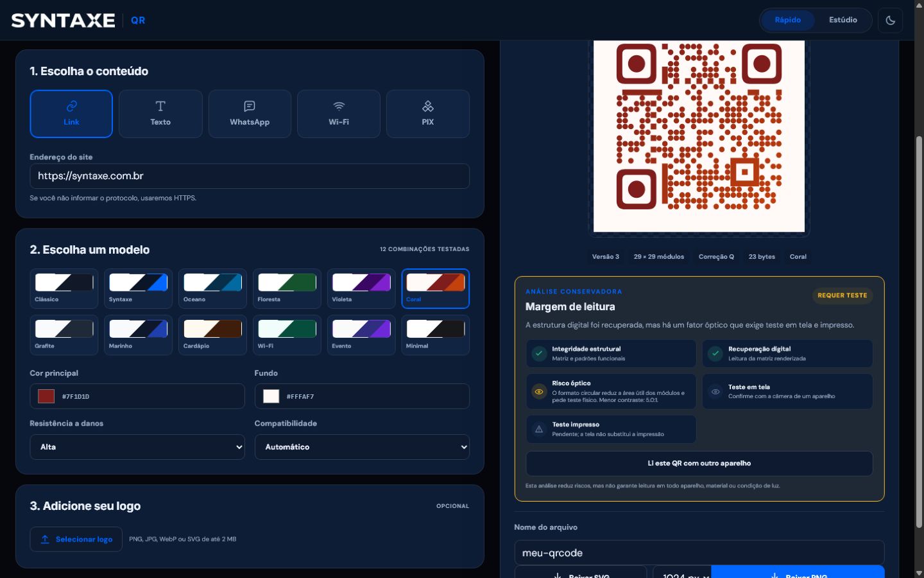This screenshot has height=578, width=924.
Task: Choose the Minimal color model
Action: pyautogui.click(x=436, y=335)
